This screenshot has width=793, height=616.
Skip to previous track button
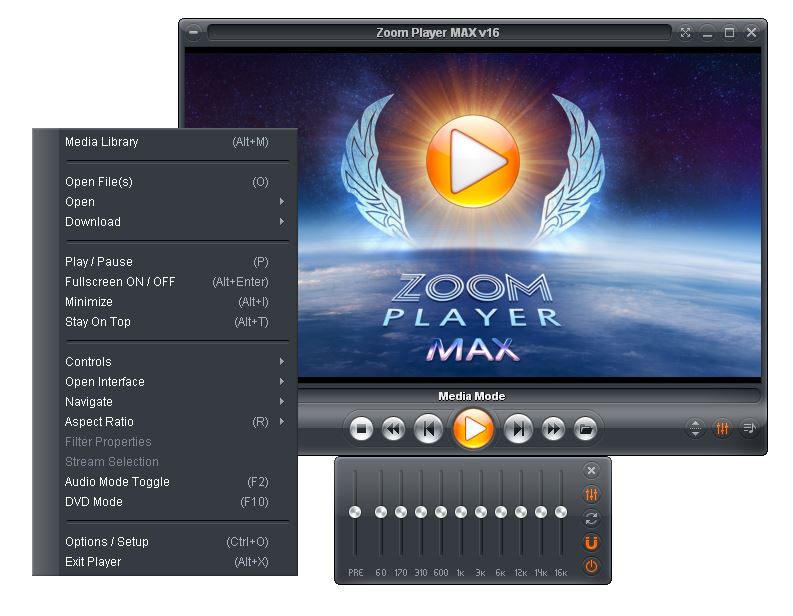pos(428,429)
